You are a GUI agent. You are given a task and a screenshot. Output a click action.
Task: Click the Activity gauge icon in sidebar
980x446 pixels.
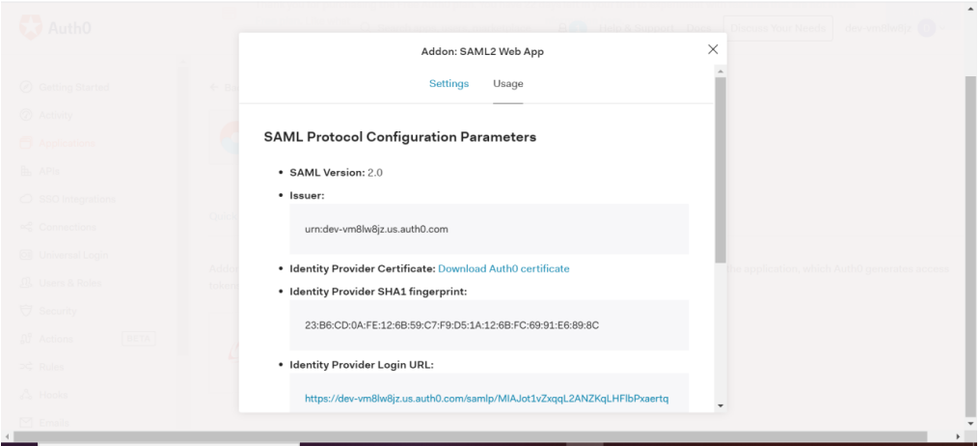[26, 115]
